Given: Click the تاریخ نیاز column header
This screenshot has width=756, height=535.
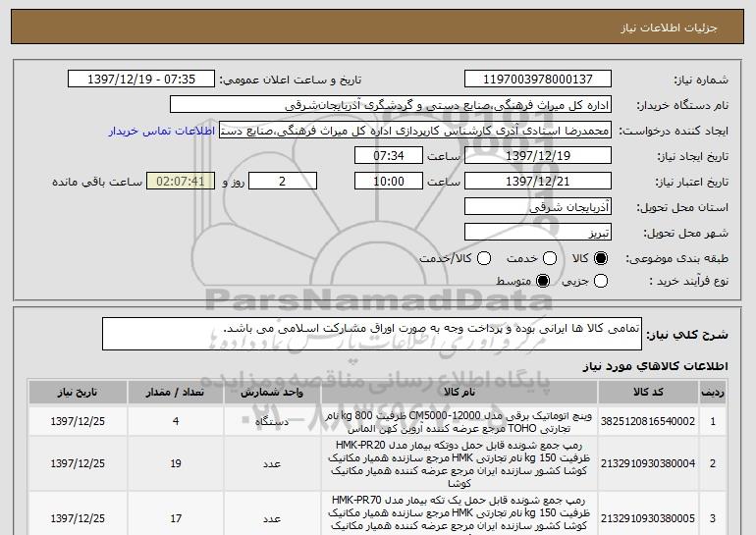Looking at the screenshot, I should pos(78,393).
